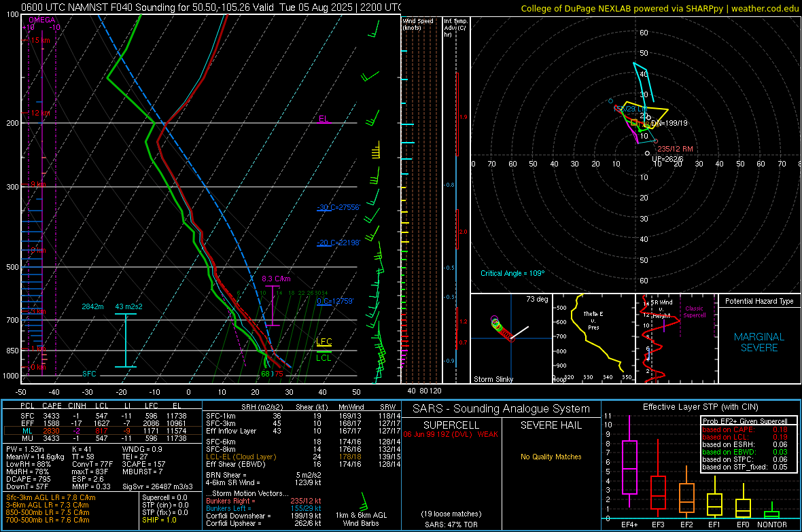Click the EL marker on the Skew-T

[x=324, y=119]
